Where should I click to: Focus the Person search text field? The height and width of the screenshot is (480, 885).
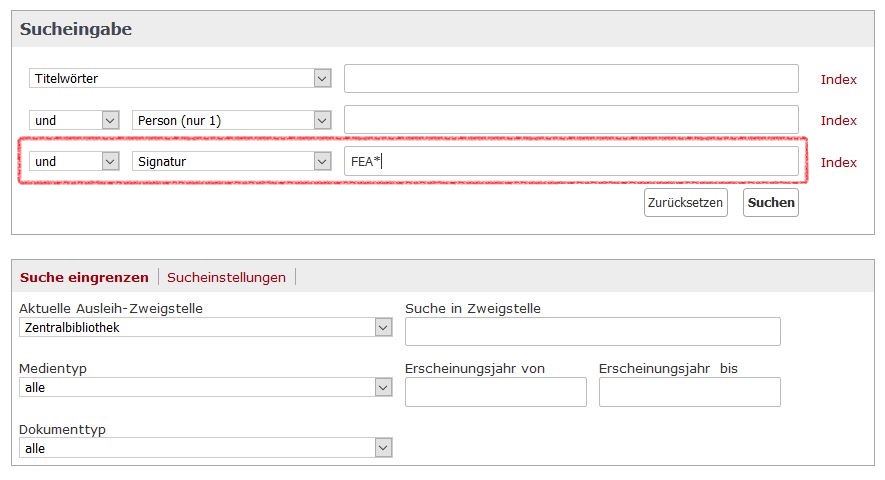coord(570,120)
